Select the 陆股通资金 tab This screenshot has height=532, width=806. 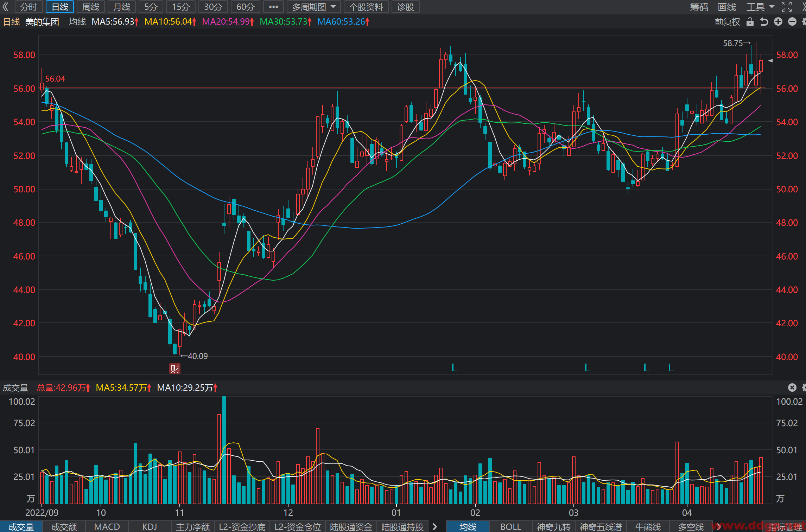tap(351, 527)
